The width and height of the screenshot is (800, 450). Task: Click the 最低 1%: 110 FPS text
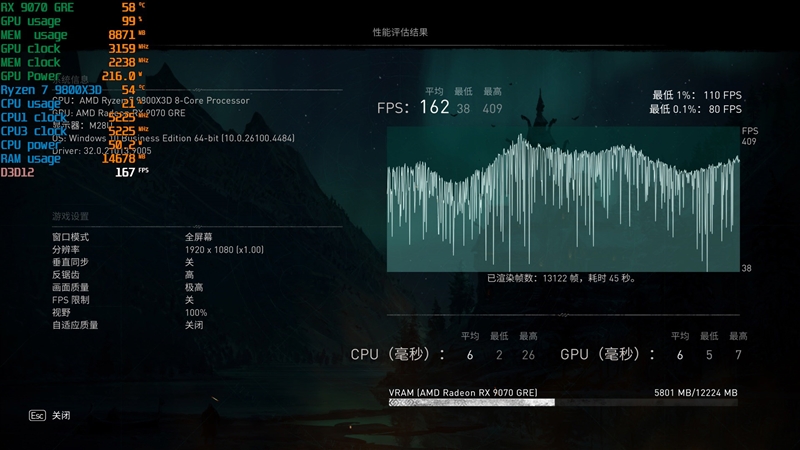point(697,95)
